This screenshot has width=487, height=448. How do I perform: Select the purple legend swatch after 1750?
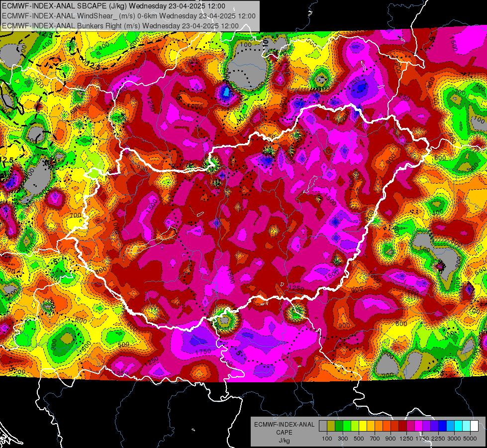(x=427, y=426)
